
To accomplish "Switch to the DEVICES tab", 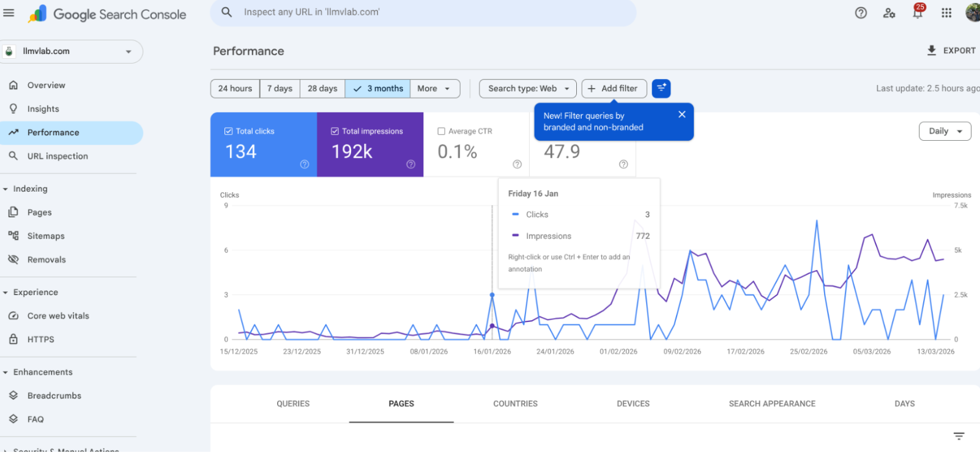I will tap(633, 403).
